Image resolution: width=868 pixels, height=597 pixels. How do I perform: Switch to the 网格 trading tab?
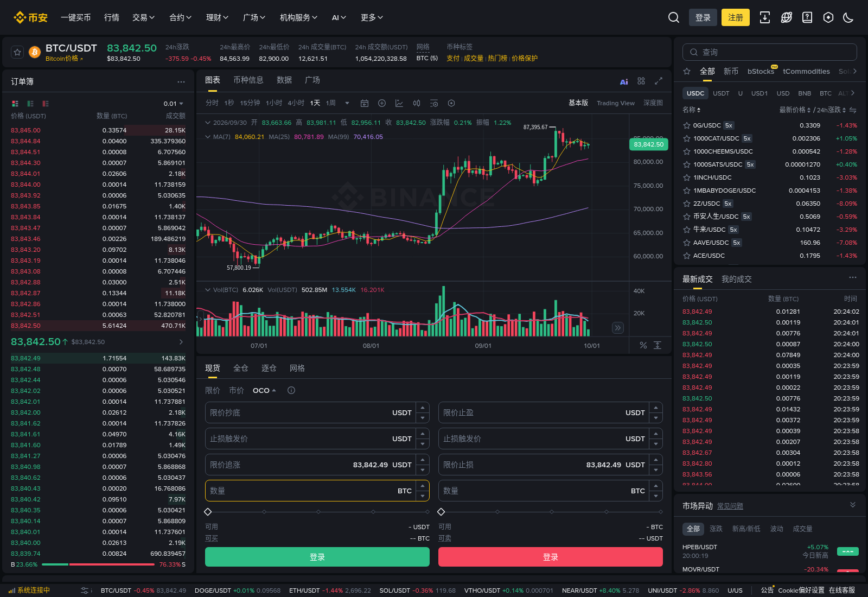[297, 368]
